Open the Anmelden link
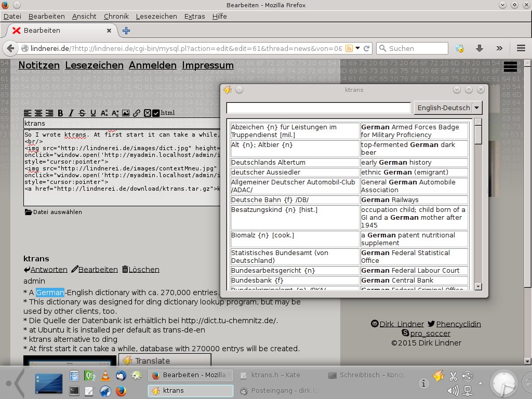 [153, 65]
